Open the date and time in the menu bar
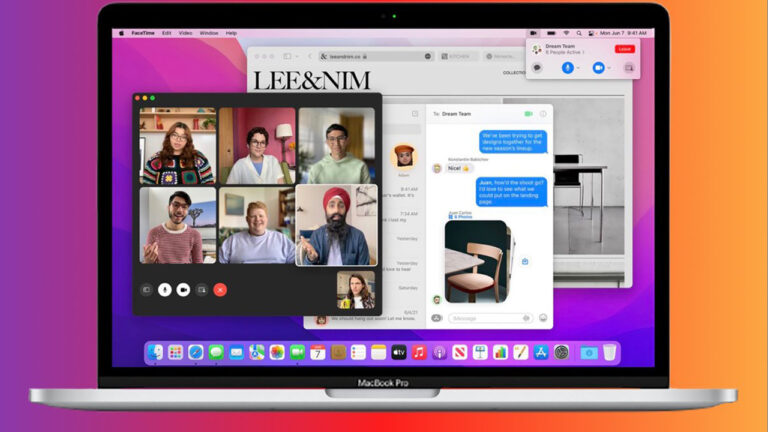Image resolution: width=768 pixels, height=432 pixels. pyautogui.click(x=623, y=33)
